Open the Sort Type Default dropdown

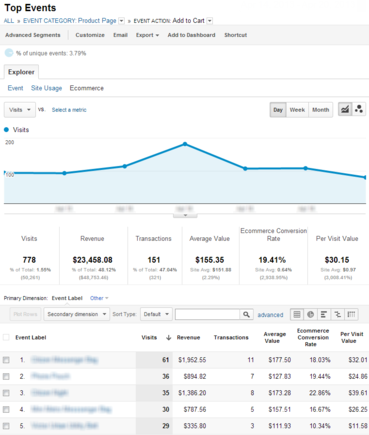pos(156,314)
